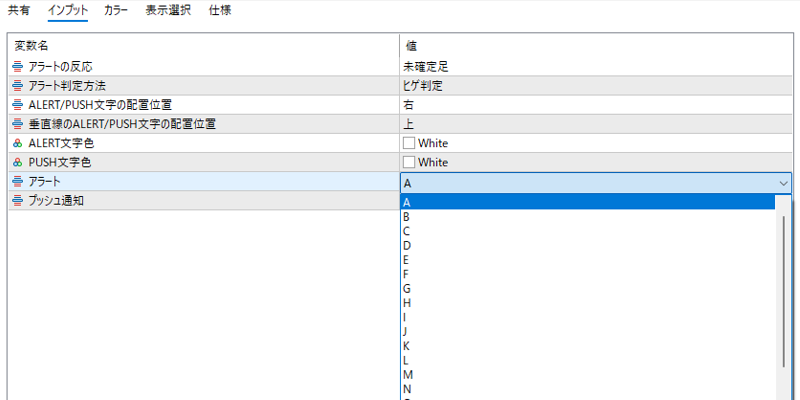Choose option C in dropdown list
Viewport: 800px width, 400px height.
(588, 231)
